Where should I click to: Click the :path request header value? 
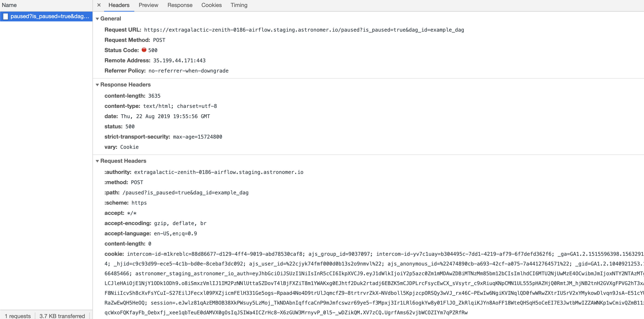click(185, 193)
